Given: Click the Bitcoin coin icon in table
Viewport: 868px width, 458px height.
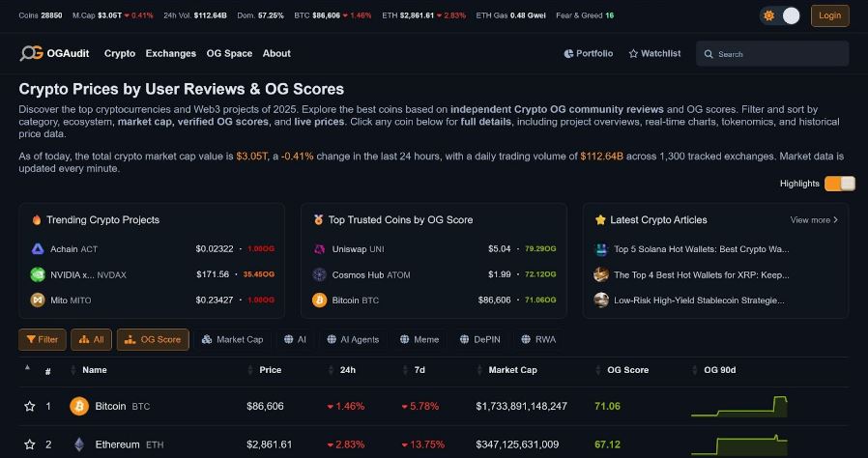Looking at the screenshot, I should [x=79, y=407].
